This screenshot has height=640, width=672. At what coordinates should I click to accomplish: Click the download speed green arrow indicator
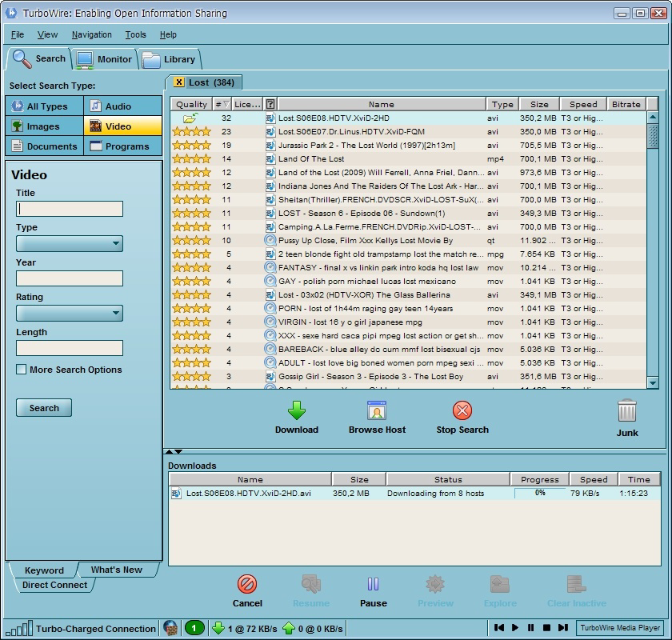click(218, 629)
